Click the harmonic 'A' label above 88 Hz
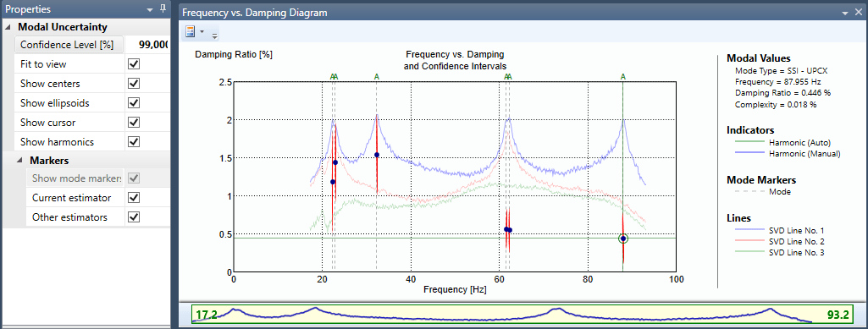This screenshot has width=868, height=329. [623, 76]
